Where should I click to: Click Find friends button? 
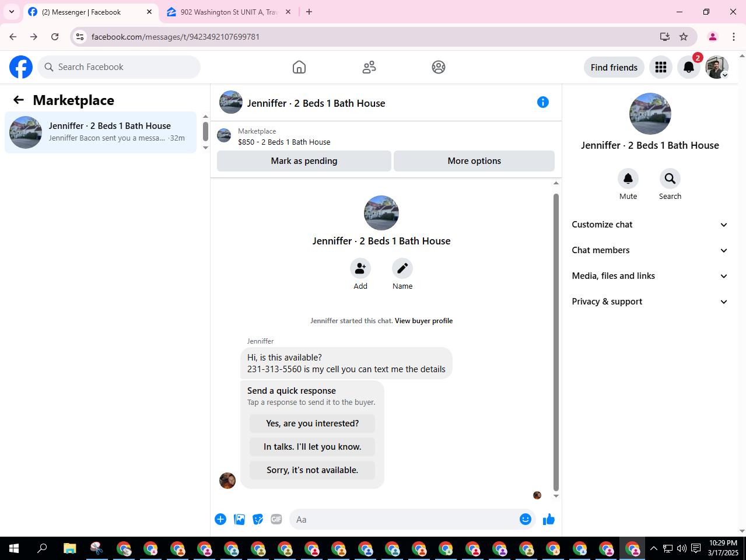tap(614, 67)
